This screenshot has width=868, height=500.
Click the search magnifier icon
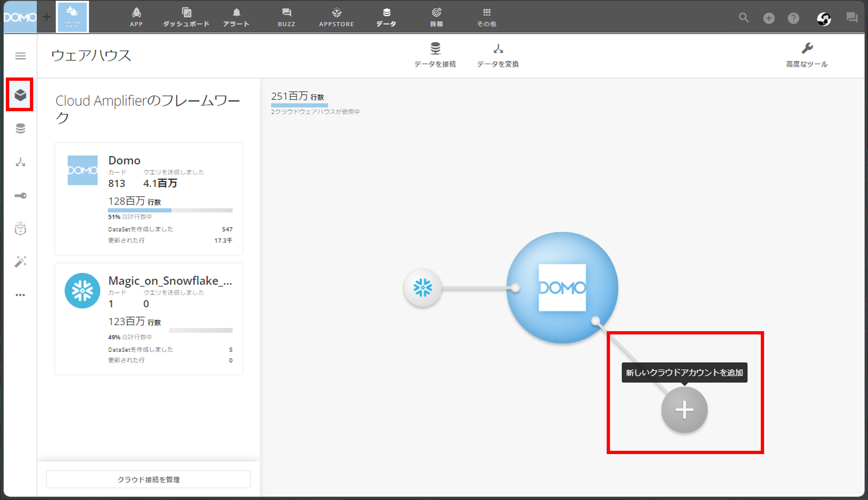(744, 17)
